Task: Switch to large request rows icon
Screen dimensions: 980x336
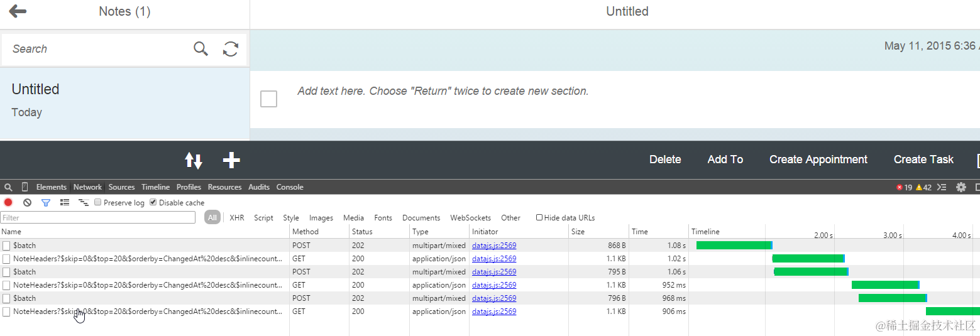Action: 64,202
